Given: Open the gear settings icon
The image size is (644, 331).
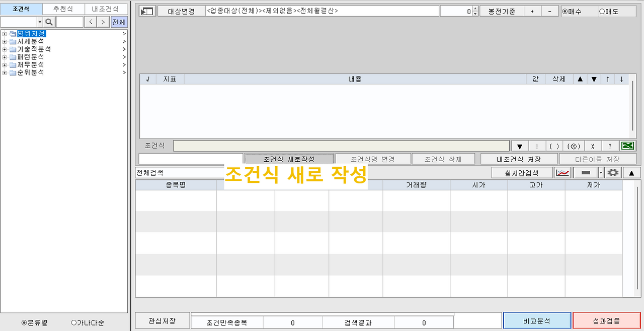Looking at the screenshot, I should click(612, 173).
